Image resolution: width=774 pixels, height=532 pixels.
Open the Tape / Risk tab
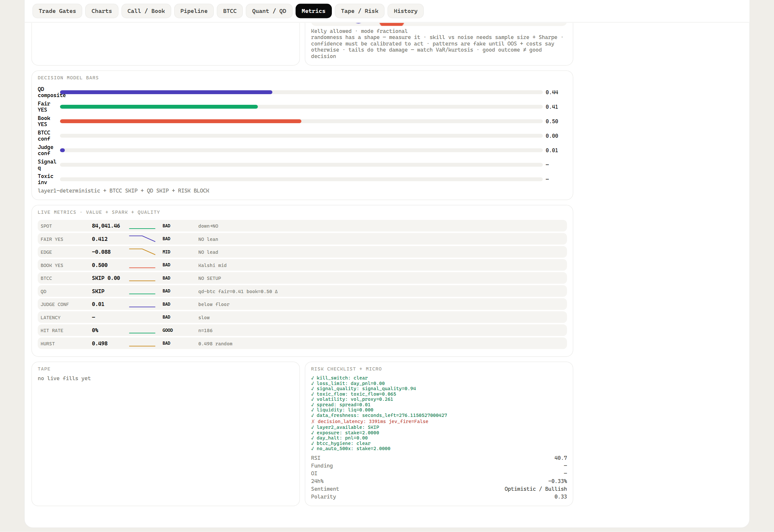359,11
